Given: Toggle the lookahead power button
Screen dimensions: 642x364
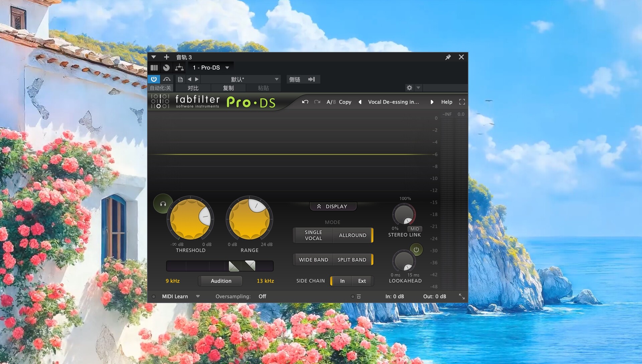Looking at the screenshot, I should pyautogui.click(x=416, y=250).
